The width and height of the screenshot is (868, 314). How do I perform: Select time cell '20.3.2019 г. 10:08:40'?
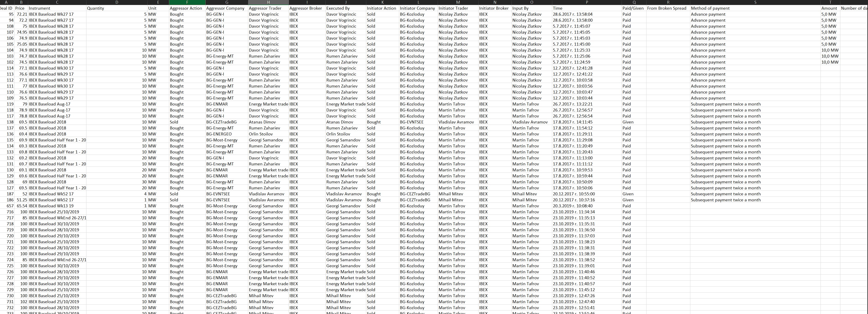click(x=587, y=206)
